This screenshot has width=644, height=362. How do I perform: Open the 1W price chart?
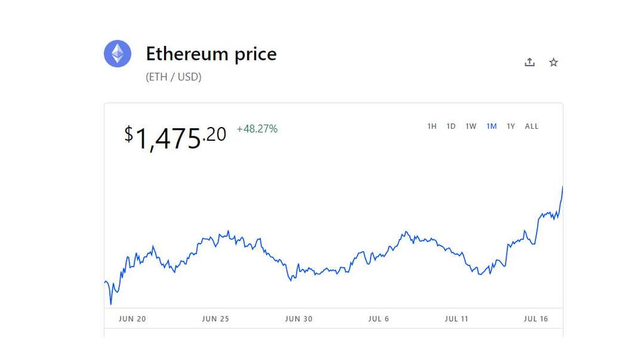[471, 126]
